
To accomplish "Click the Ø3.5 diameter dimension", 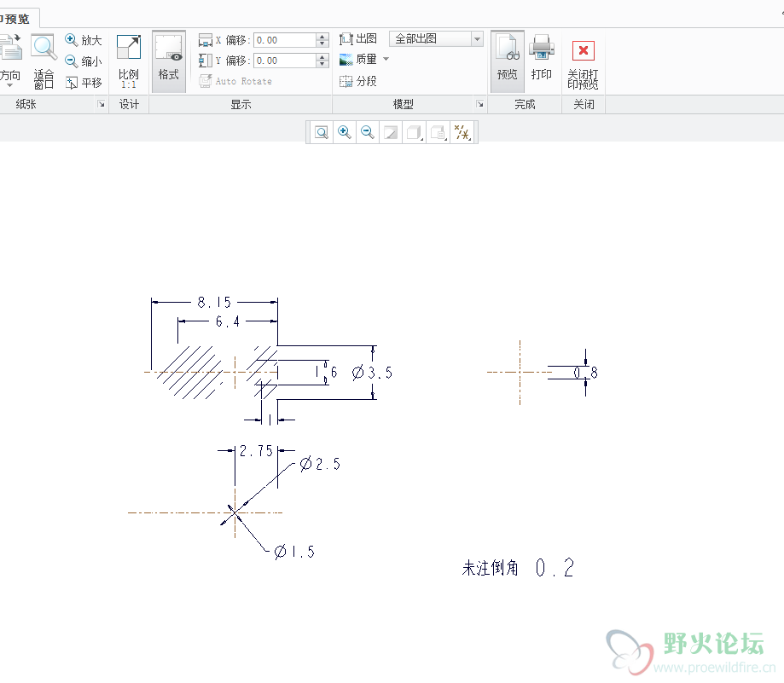I will [373, 373].
